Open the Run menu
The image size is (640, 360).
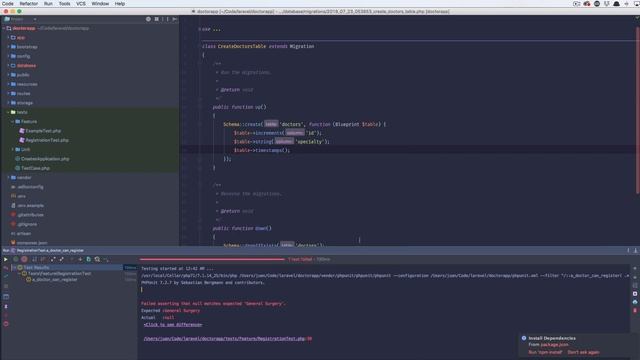48,4
